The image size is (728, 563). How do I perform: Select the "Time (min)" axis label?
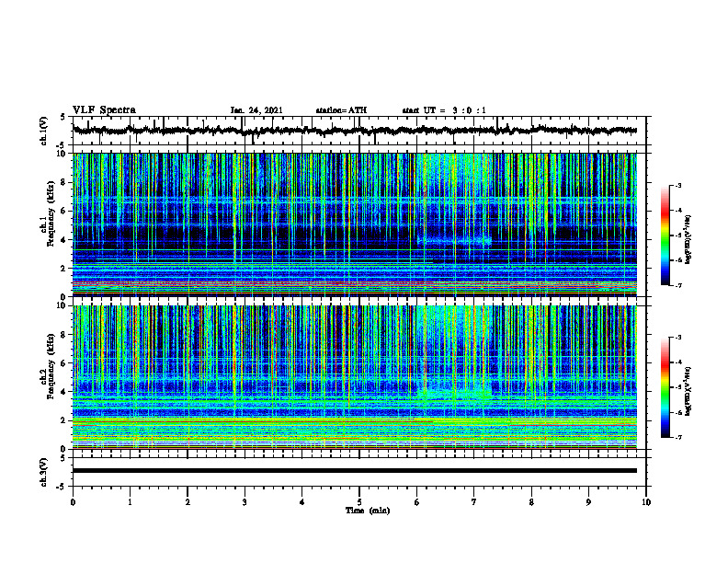[368, 511]
